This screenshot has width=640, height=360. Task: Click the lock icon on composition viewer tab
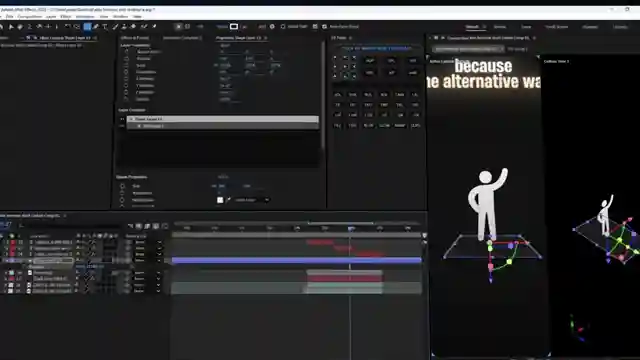pyautogui.click(x=436, y=38)
